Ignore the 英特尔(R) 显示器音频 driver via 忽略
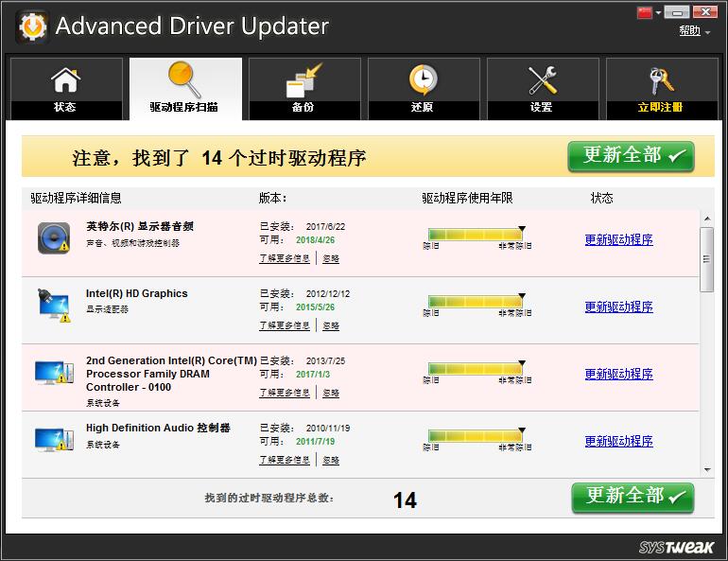 coord(331,258)
